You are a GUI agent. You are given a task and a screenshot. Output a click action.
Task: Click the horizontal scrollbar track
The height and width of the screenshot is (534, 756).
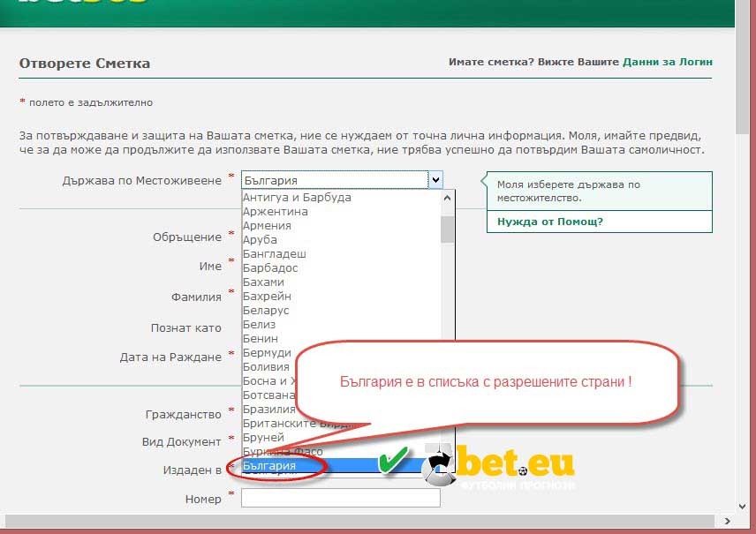359,521
